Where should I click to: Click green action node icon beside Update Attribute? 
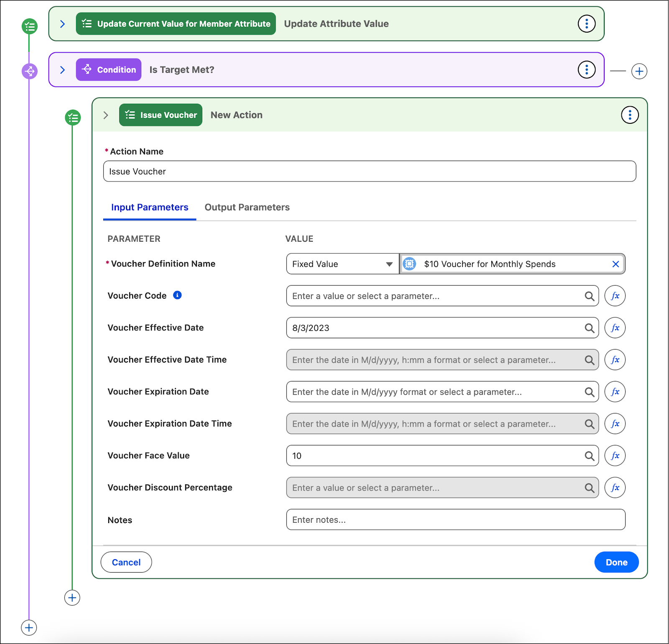click(x=29, y=26)
